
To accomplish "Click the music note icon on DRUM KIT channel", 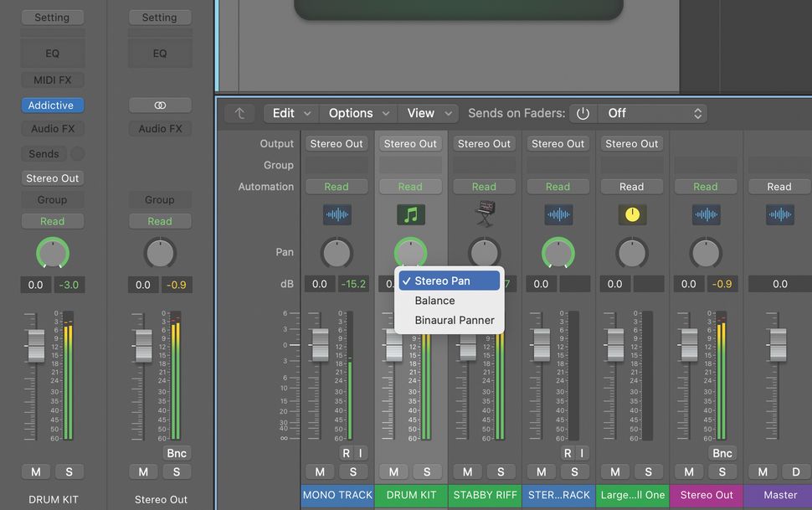I will [410, 214].
